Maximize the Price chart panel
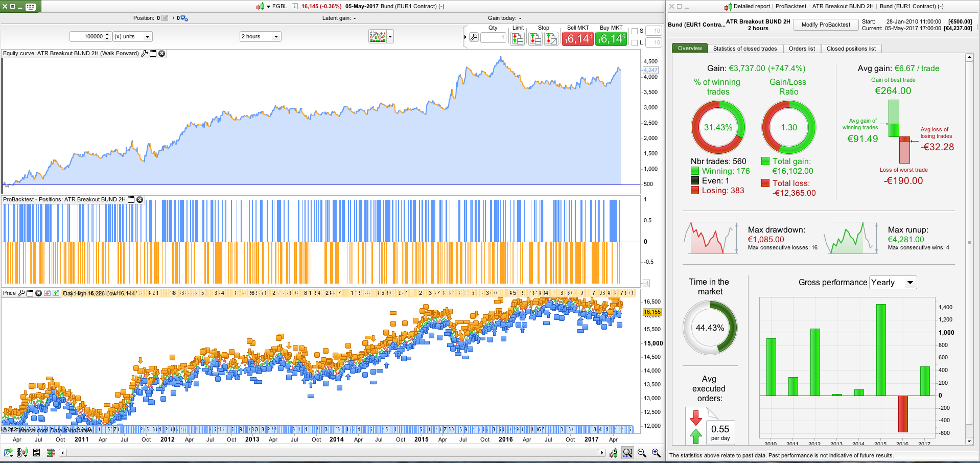The width and height of the screenshot is (980, 463). point(30,293)
